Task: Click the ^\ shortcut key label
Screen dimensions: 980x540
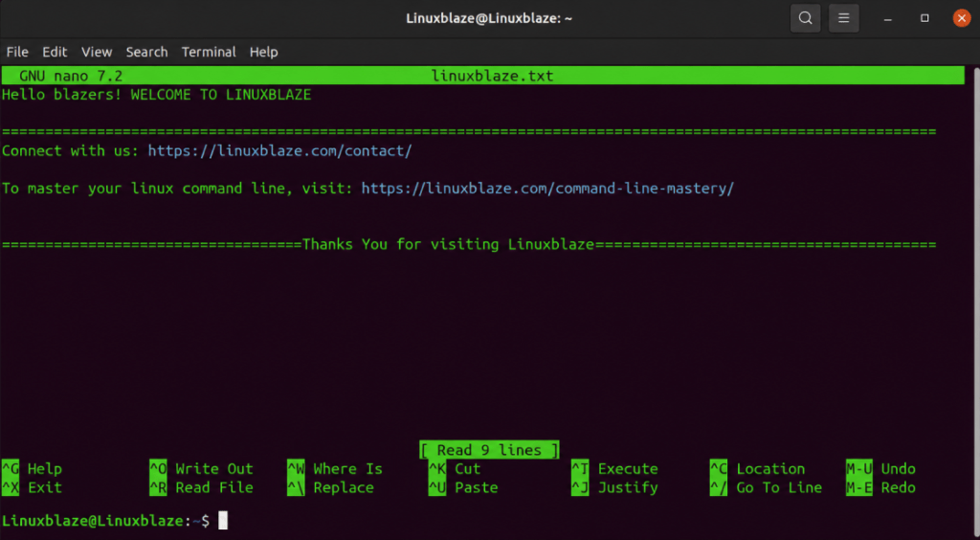Action: [x=296, y=487]
